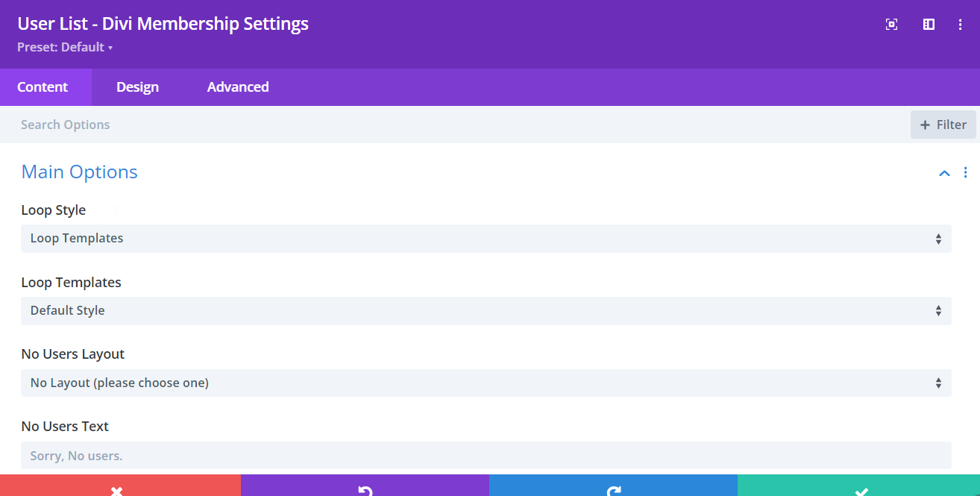
Task: Dock the settings panel to the side
Action: click(928, 24)
